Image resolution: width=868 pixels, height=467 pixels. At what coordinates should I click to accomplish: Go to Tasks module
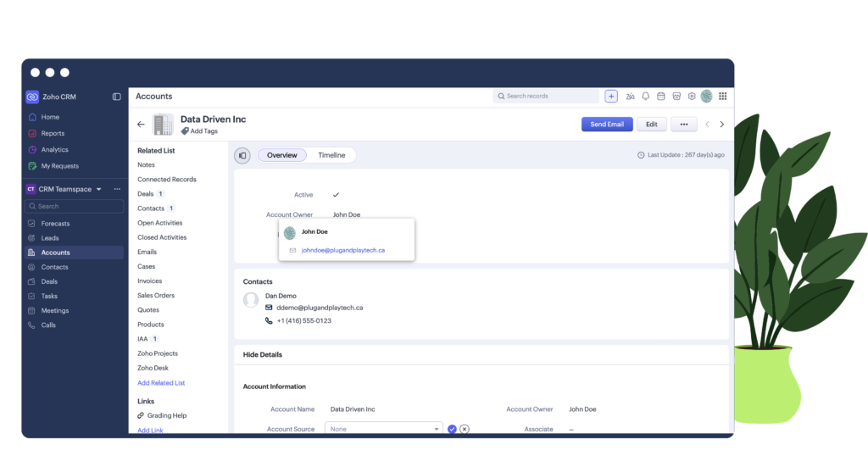(49, 296)
